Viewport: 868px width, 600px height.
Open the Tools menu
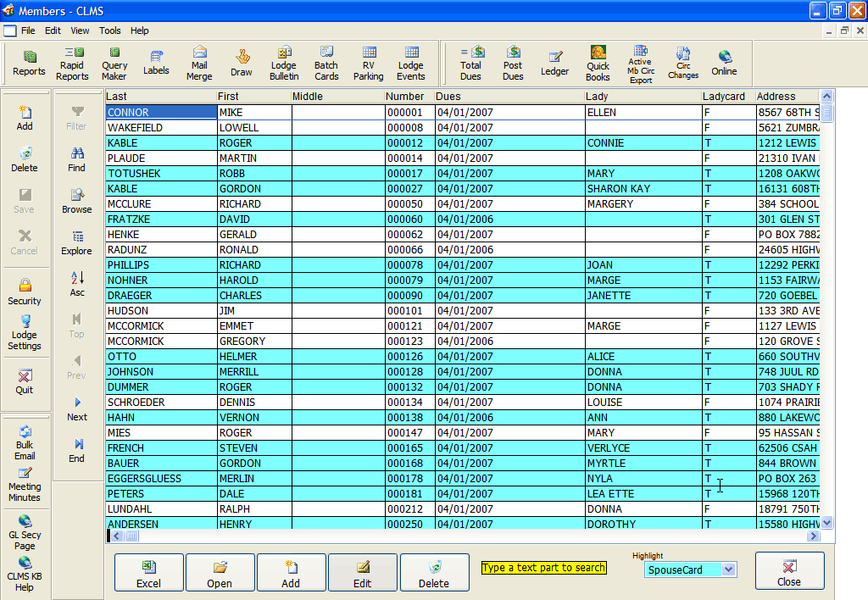110,31
